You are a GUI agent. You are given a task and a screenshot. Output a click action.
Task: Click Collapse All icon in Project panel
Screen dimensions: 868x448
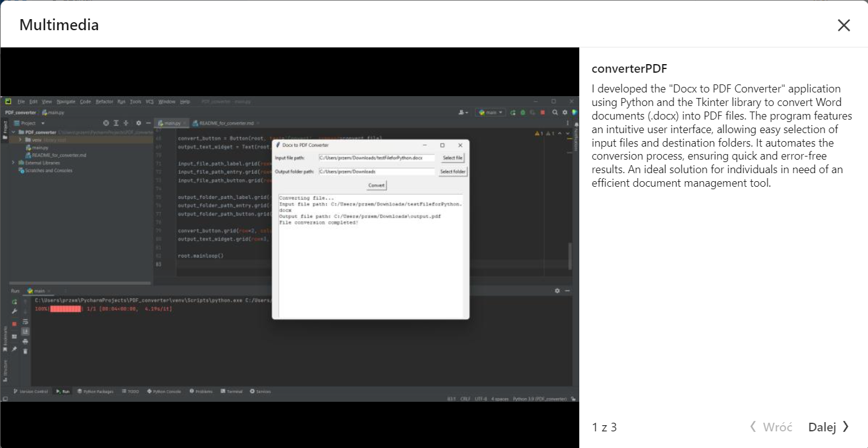(126, 123)
